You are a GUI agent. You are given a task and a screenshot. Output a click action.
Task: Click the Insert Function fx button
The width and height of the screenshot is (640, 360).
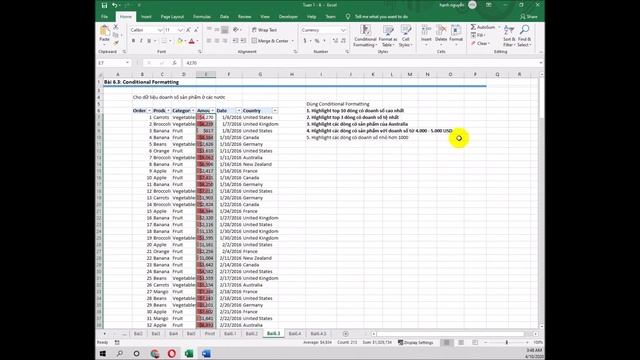point(174,63)
